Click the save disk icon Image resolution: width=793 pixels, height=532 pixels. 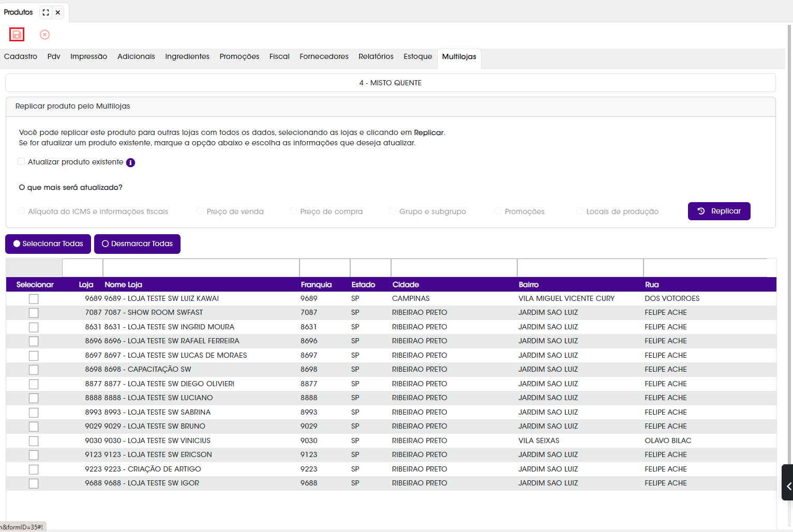[x=17, y=35]
